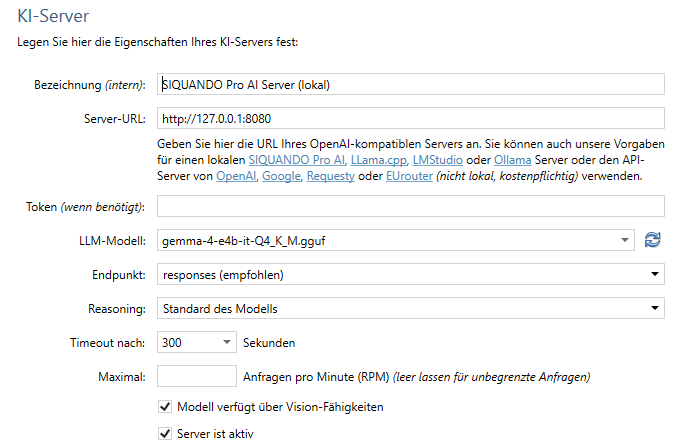Open the Endpunkt dropdown
Viewport: 678px width, 448px height.
411,274
